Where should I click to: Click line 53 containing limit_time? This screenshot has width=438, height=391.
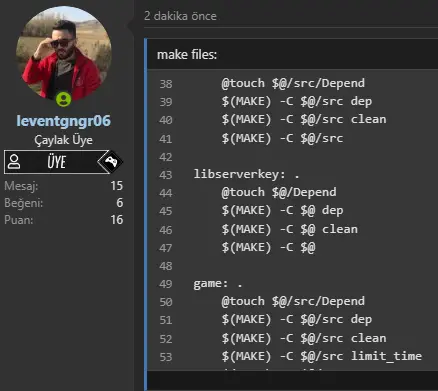[322, 356]
